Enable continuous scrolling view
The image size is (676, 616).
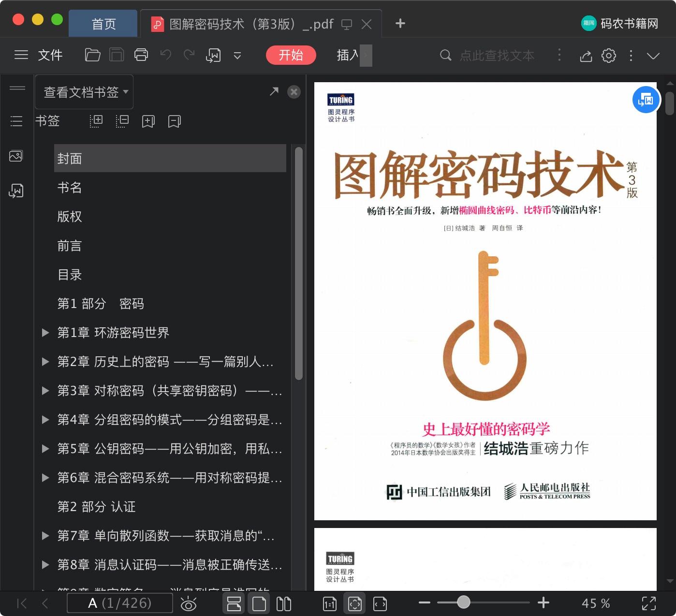[234, 603]
